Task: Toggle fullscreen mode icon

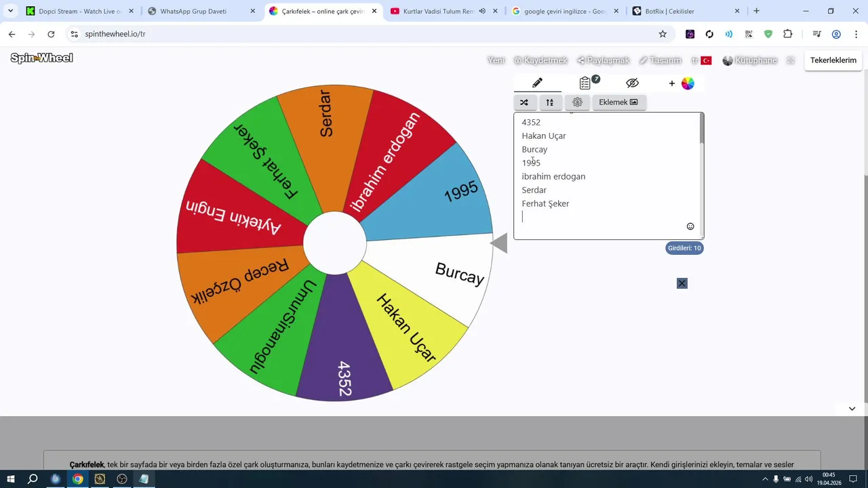Action: pyautogui.click(x=791, y=60)
